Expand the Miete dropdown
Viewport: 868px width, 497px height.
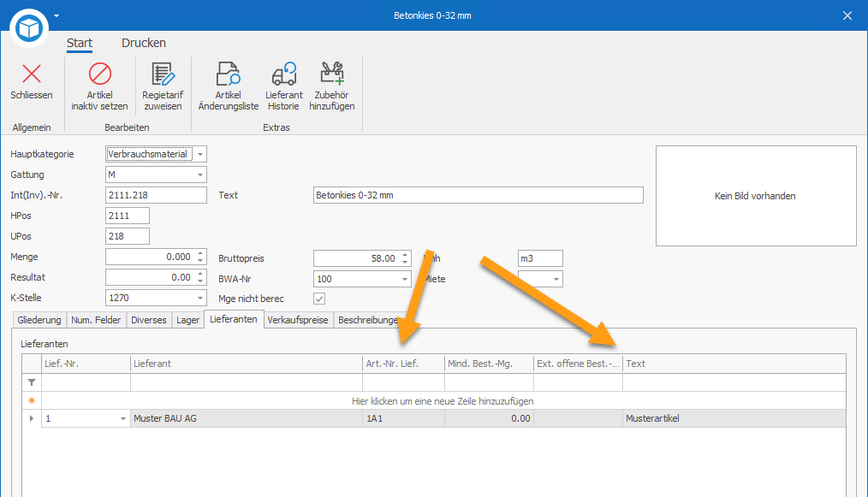coord(556,279)
